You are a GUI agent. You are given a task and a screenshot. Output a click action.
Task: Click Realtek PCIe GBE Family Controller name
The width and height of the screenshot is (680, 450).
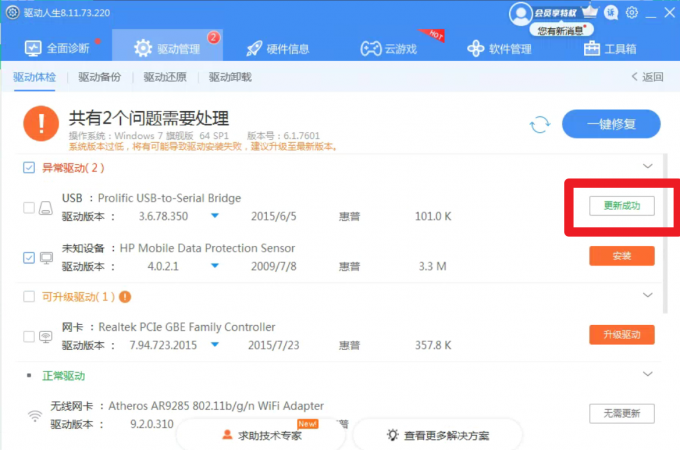click(187, 327)
